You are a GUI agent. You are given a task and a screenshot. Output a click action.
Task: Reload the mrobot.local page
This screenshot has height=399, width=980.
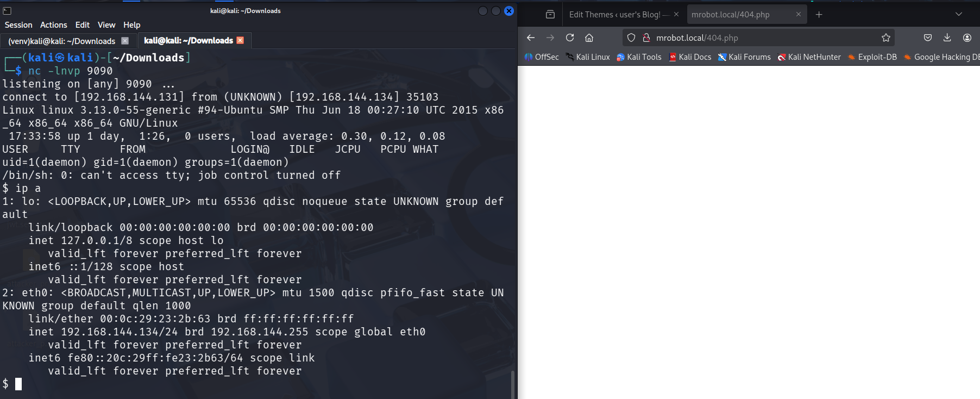(x=570, y=38)
